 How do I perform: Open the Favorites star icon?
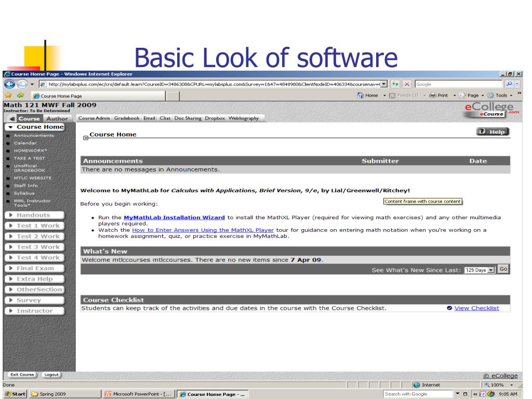8,96
